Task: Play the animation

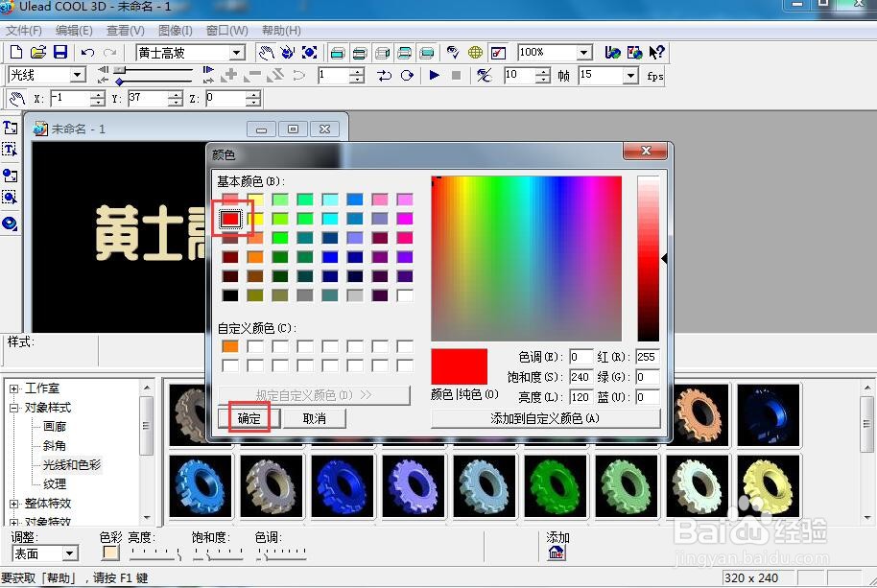Action: point(434,75)
